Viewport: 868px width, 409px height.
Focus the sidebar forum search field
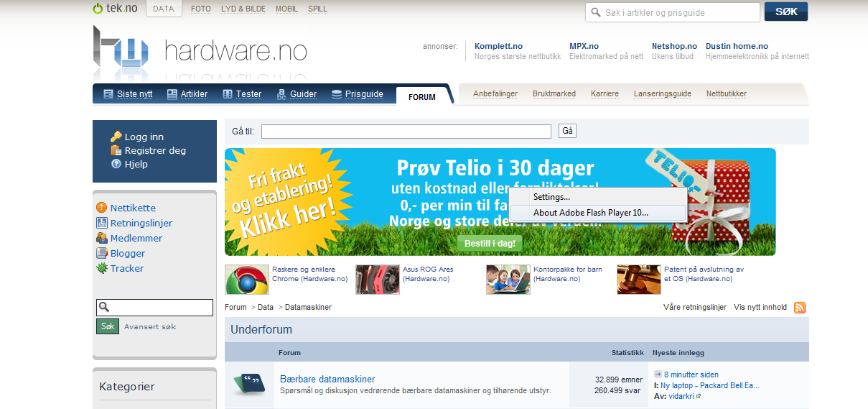[x=154, y=308]
